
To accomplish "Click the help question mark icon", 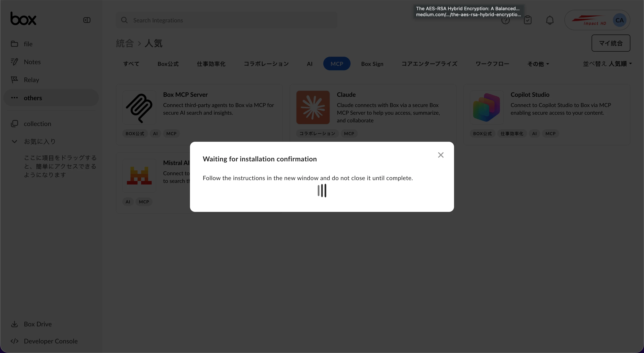I will 505,21.
